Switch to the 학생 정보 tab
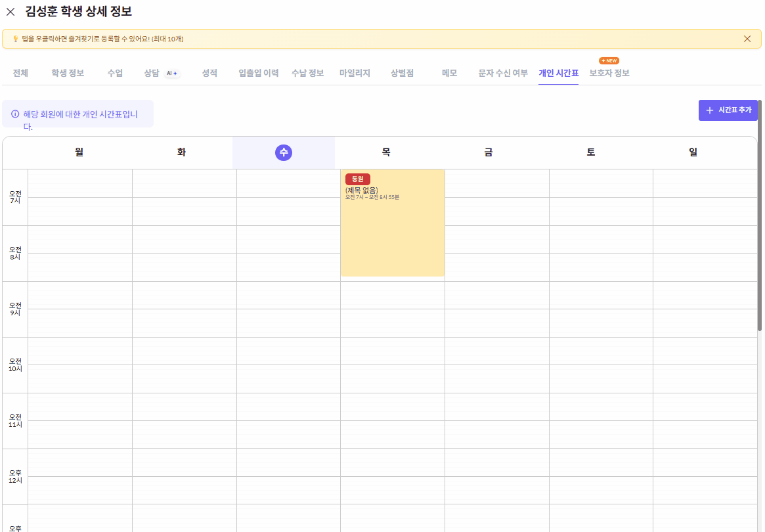This screenshot has height=532, width=765. pos(68,73)
